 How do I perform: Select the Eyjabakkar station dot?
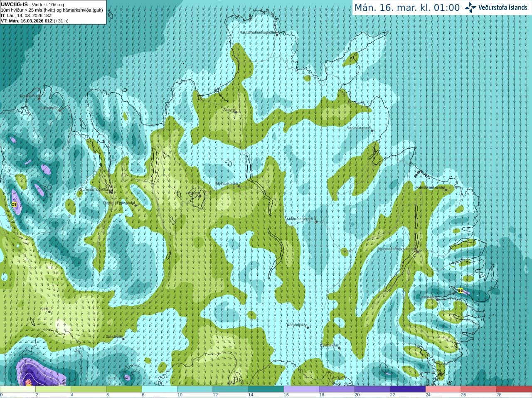pyautogui.click(x=339, y=348)
